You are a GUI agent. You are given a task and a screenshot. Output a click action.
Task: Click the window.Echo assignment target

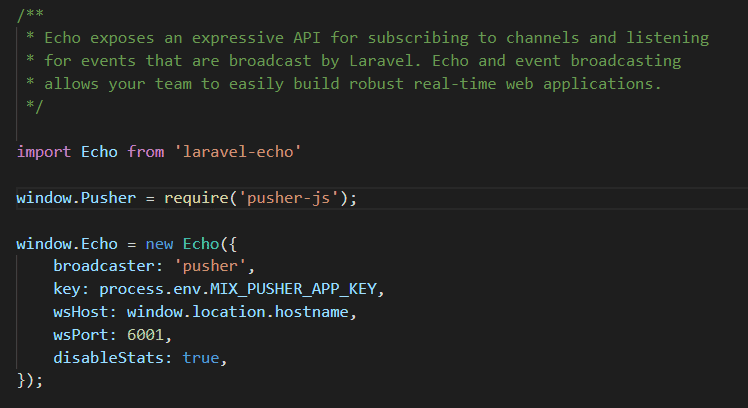point(67,244)
